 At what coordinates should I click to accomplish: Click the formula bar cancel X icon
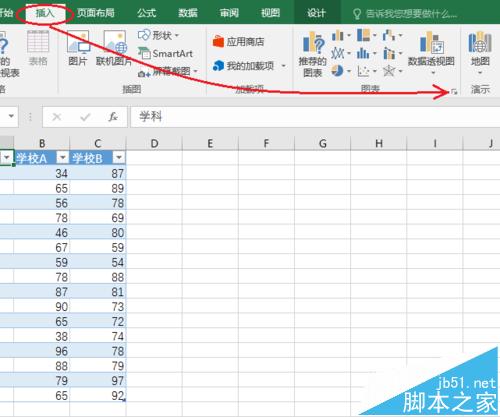click(57, 117)
